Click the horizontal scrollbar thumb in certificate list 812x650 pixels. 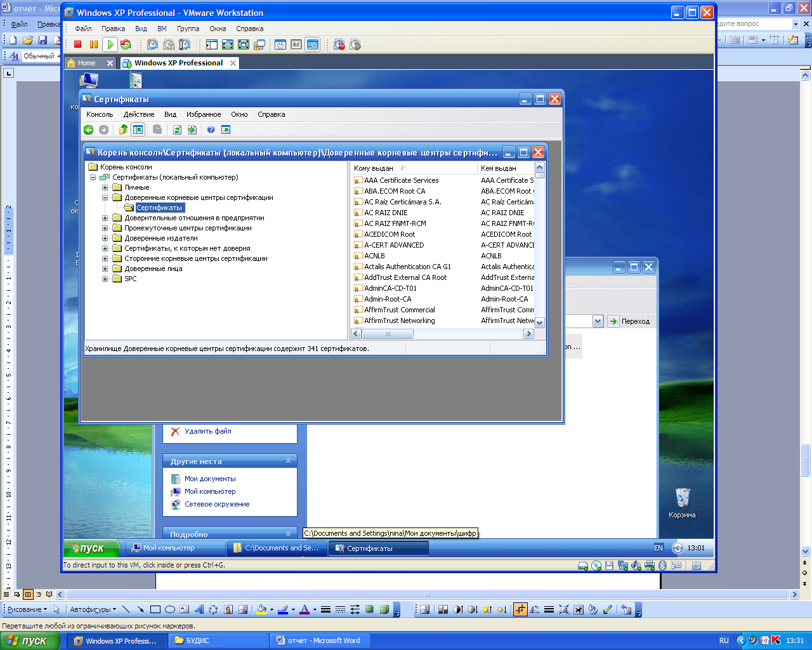pyautogui.click(x=388, y=334)
